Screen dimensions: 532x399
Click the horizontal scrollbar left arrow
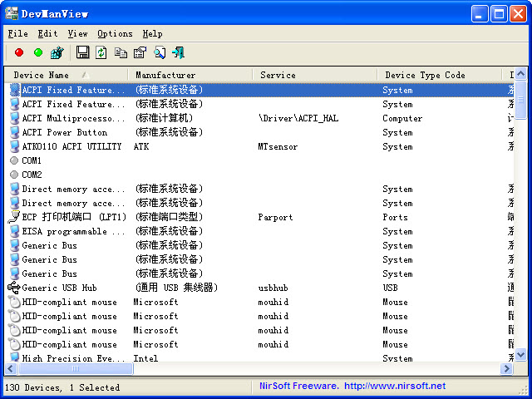[x=11, y=368]
